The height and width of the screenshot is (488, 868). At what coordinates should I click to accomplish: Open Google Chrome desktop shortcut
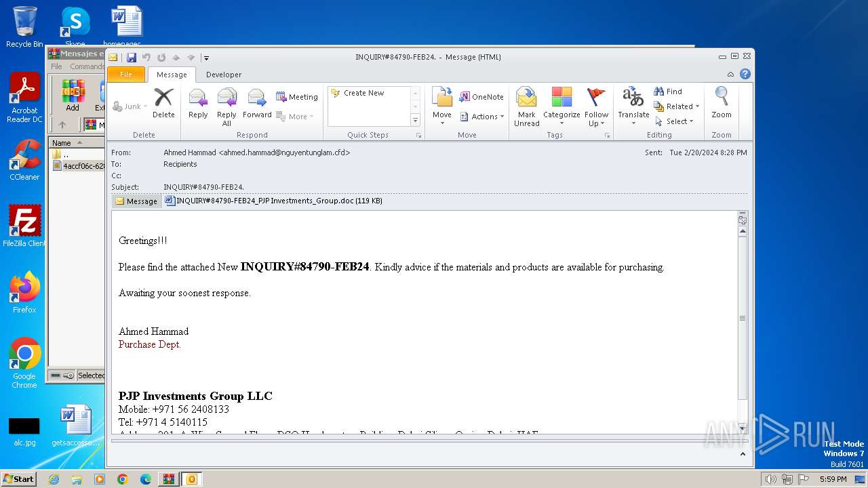click(x=24, y=363)
